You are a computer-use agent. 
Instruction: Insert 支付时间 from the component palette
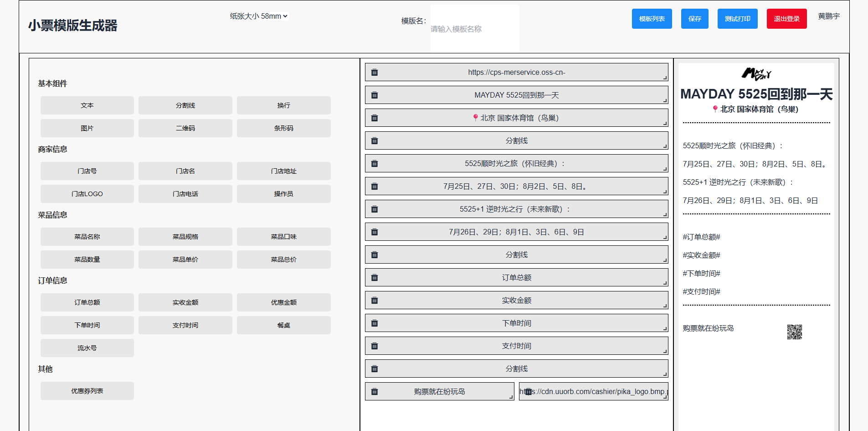pyautogui.click(x=185, y=325)
